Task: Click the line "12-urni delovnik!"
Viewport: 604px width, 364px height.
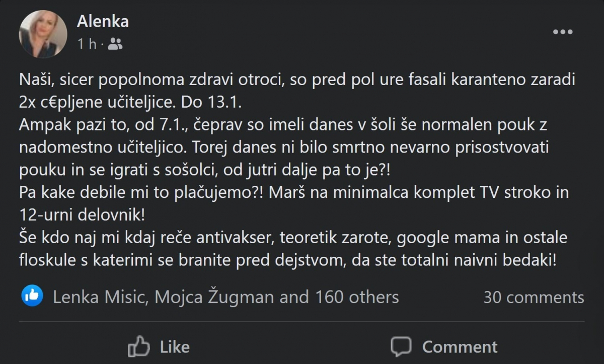Action: [82, 216]
